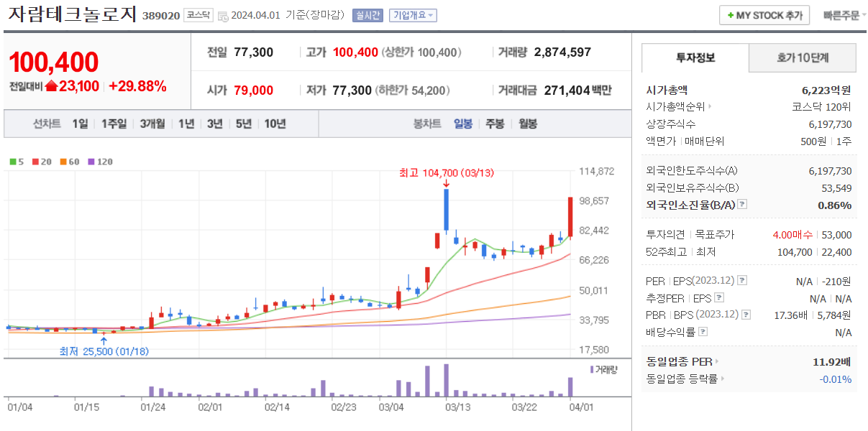868x431 pixels.
Task: Click the 11.92배 industry PER value
Action: (832, 362)
